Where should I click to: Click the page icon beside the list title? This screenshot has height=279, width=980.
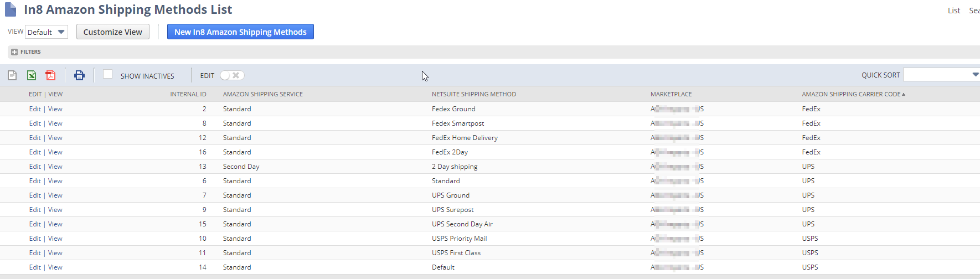coord(11,10)
